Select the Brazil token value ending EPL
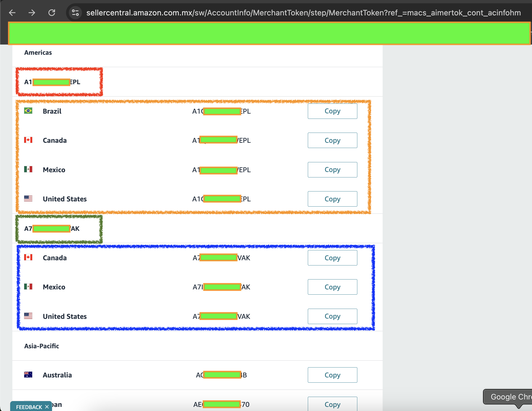The height and width of the screenshot is (411, 532). tap(221, 111)
